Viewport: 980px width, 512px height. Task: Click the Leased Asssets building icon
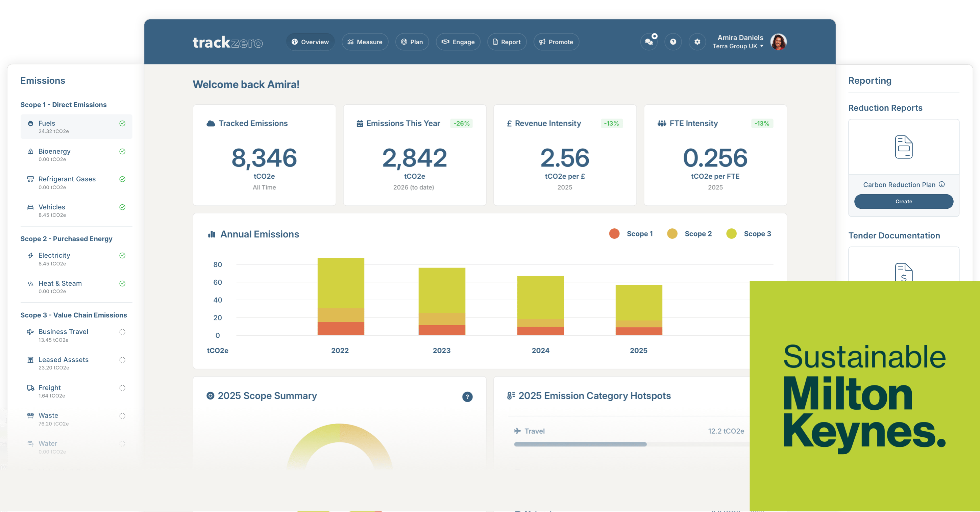click(30, 360)
